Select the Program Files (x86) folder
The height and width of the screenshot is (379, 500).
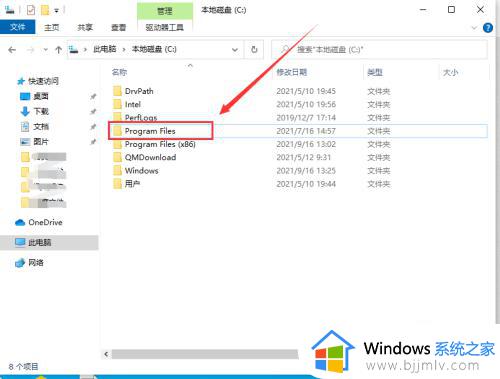(x=154, y=144)
